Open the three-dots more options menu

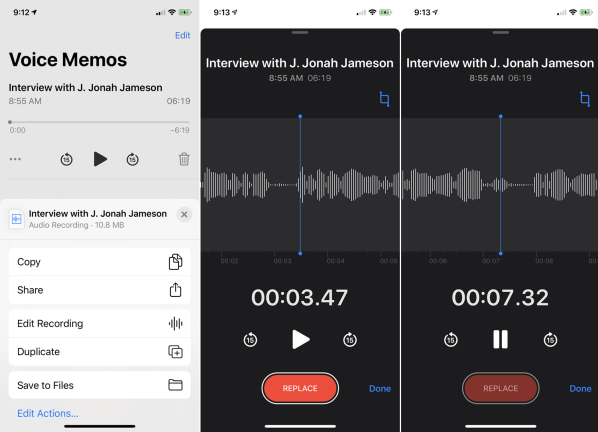(x=15, y=159)
